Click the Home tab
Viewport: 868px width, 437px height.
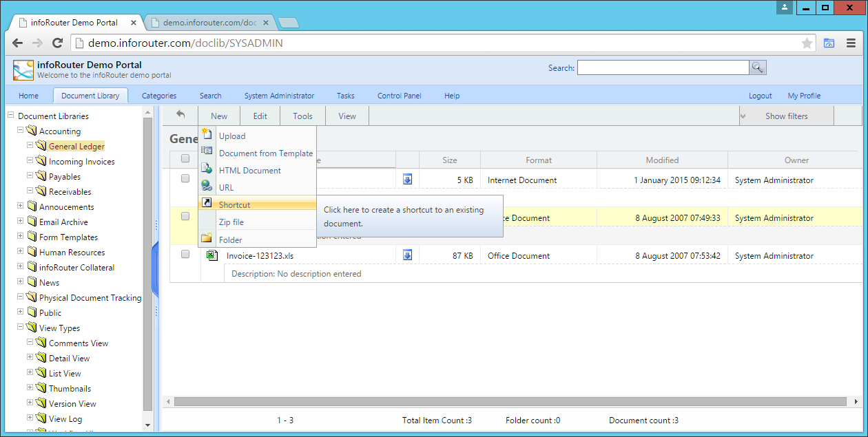point(28,96)
